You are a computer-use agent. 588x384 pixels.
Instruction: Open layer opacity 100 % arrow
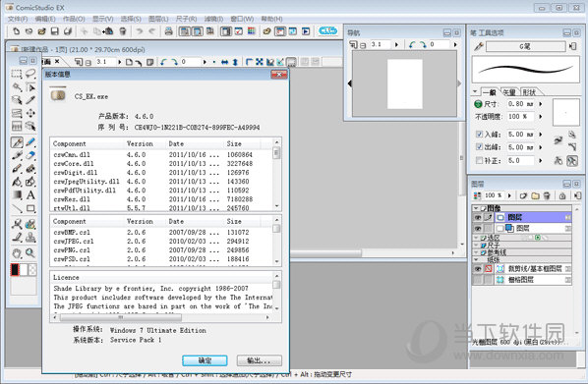click(x=509, y=195)
